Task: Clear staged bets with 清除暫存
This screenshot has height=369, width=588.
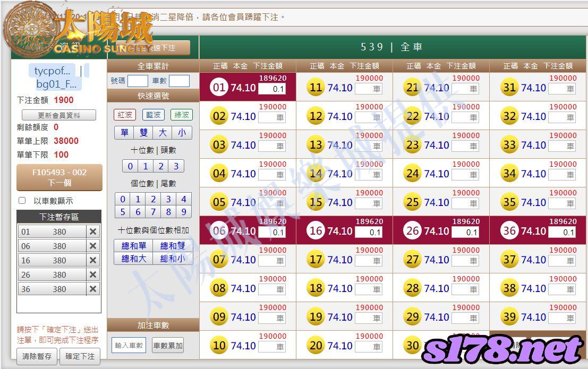Action: [37, 356]
